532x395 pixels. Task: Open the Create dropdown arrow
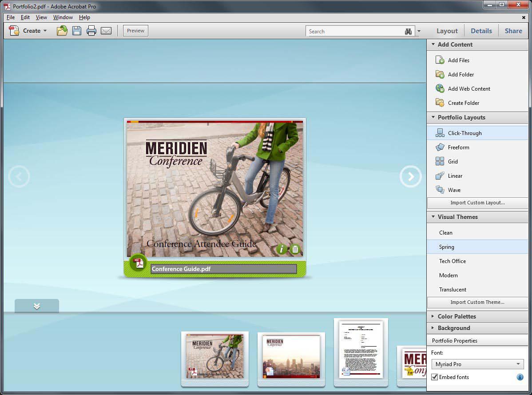point(45,31)
